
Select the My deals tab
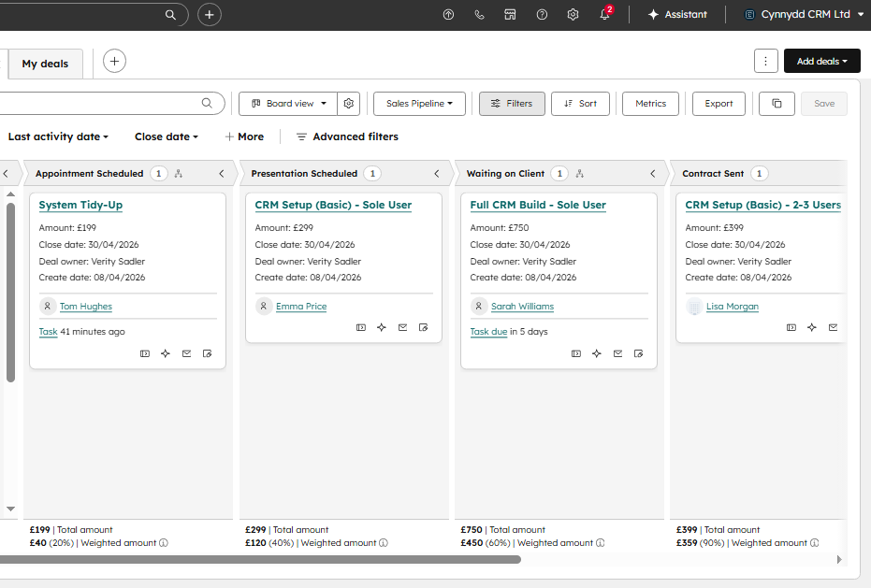point(45,64)
